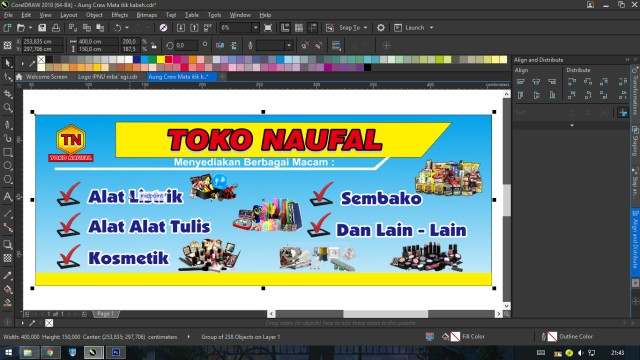This screenshot has height=360, width=640.
Task: Select the Connector tool
Action: coord(7,228)
